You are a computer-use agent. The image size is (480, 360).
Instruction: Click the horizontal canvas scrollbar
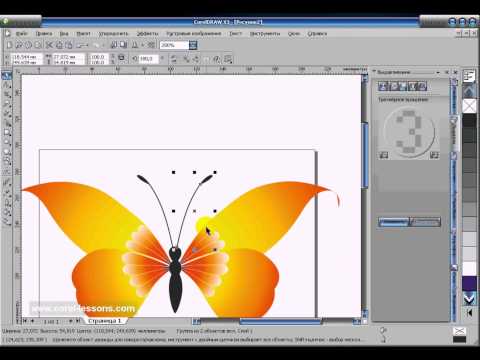tap(280, 321)
